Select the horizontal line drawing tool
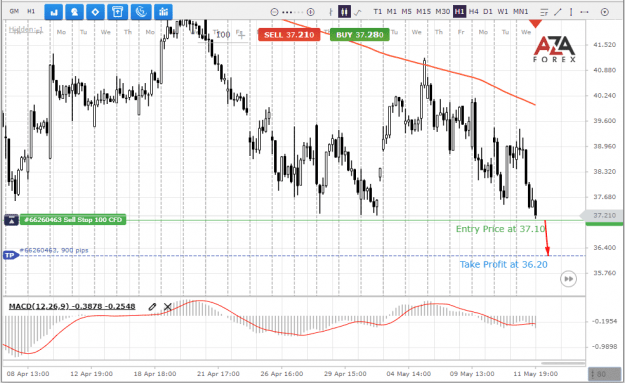625x383 pixels. point(585,12)
